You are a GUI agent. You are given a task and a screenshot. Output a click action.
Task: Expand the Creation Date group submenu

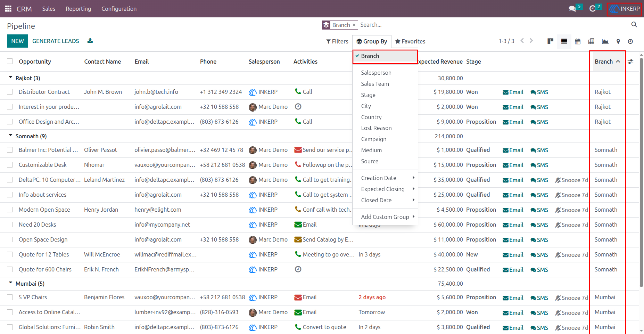pyautogui.click(x=385, y=178)
